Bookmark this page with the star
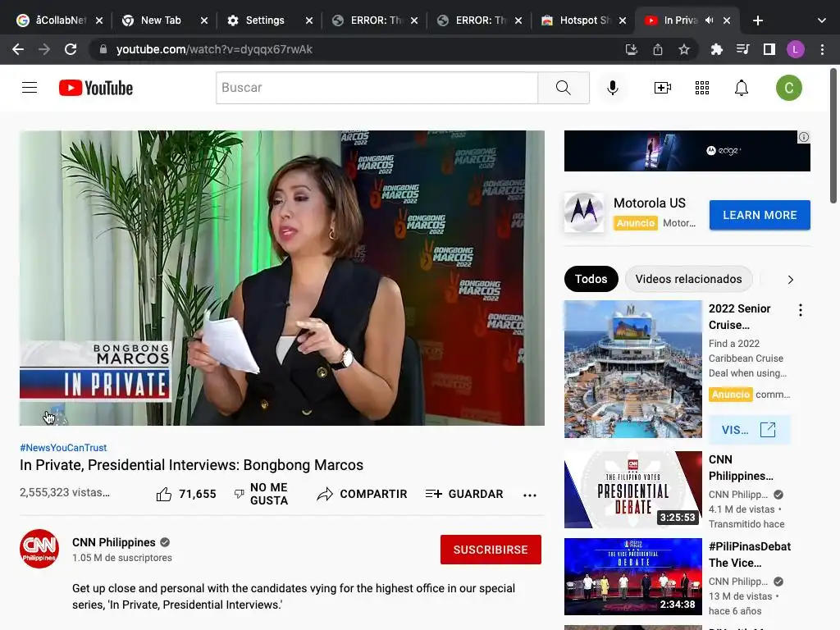The image size is (840, 630). (x=684, y=49)
